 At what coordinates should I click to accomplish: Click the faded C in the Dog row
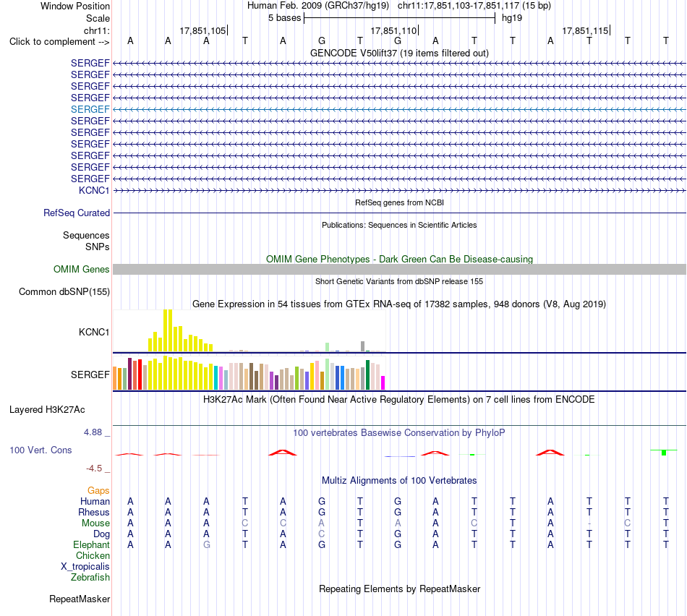click(322, 534)
